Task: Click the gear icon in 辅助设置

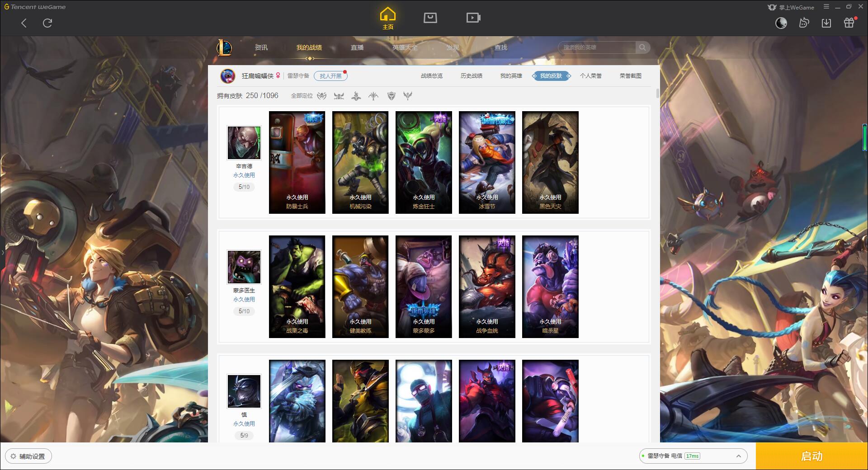Action: (x=13, y=456)
